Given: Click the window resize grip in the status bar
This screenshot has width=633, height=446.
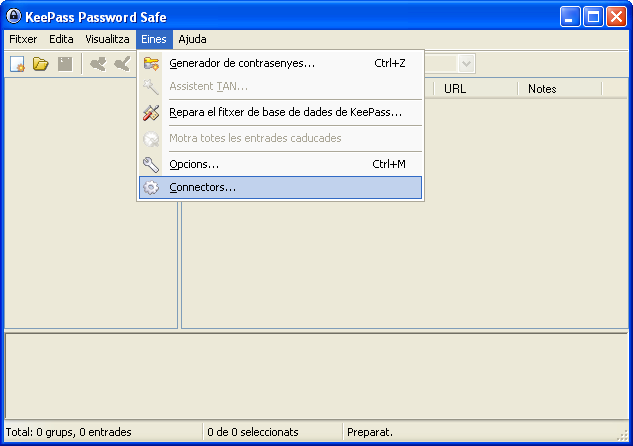Looking at the screenshot, I should (x=623, y=435).
